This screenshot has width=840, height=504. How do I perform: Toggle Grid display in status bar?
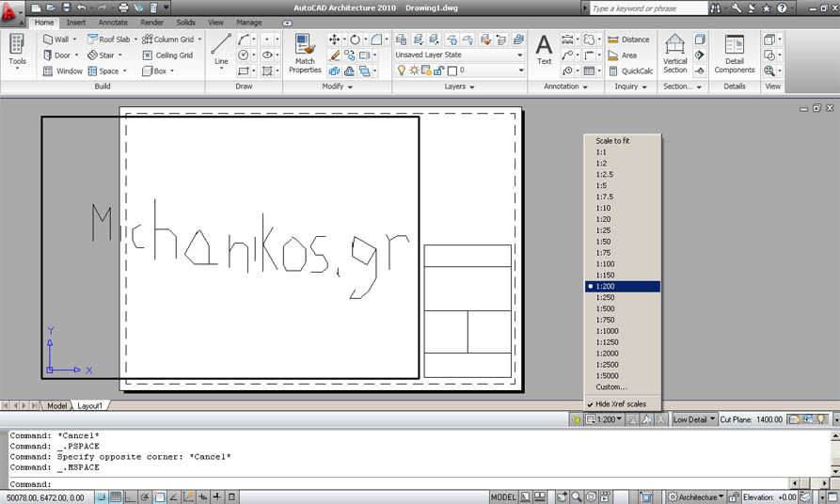(x=115, y=497)
